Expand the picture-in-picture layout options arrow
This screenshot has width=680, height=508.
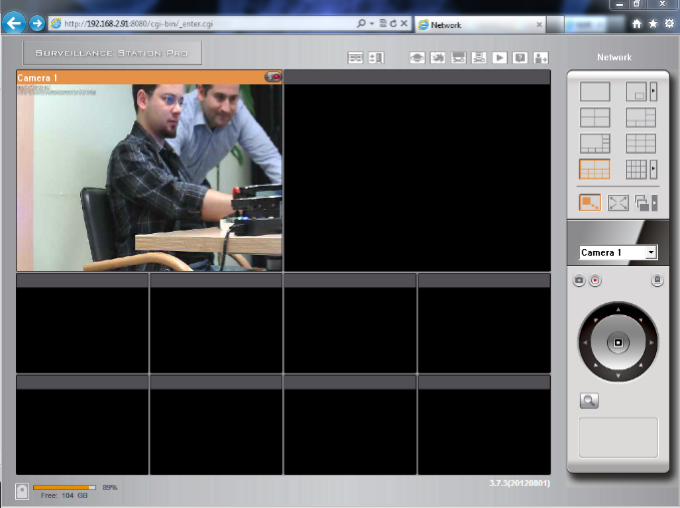coord(653,92)
